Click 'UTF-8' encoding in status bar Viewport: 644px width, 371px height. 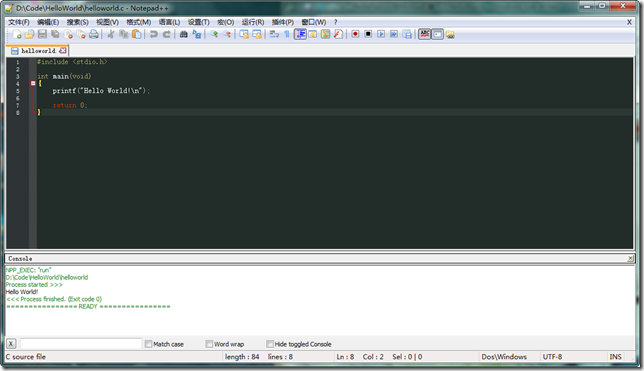click(x=552, y=357)
